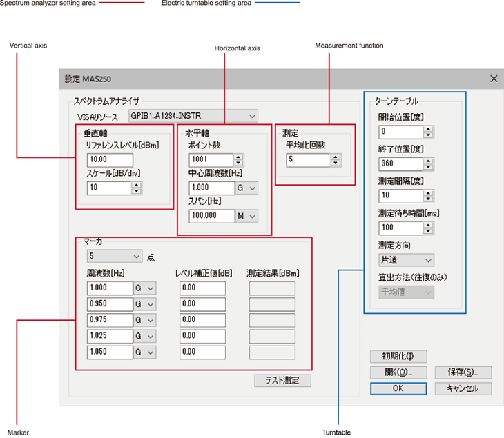The width and height of the screenshot is (504, 438).
Task: Click measurement wait time field 100
Action: (401, 228)
